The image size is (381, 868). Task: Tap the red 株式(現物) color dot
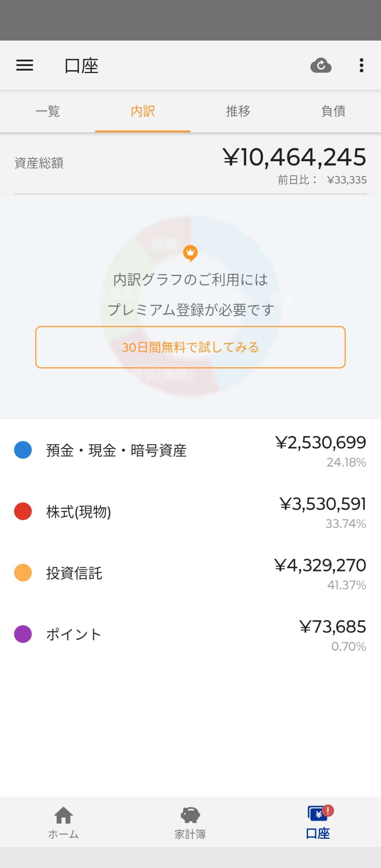tap(23, 511)
